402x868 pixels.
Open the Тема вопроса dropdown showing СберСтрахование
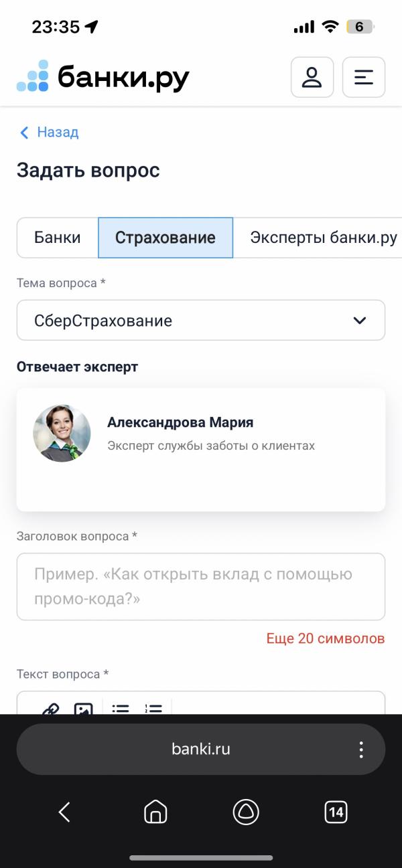tap(201, 320)
